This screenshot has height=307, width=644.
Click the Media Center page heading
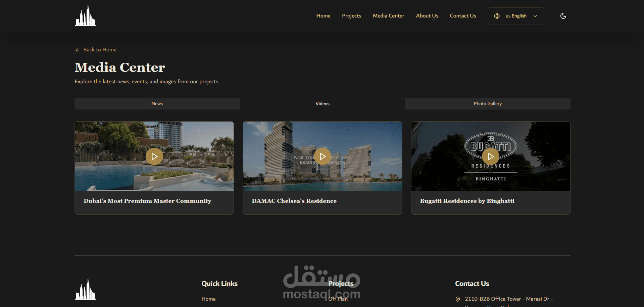point(120,67)
